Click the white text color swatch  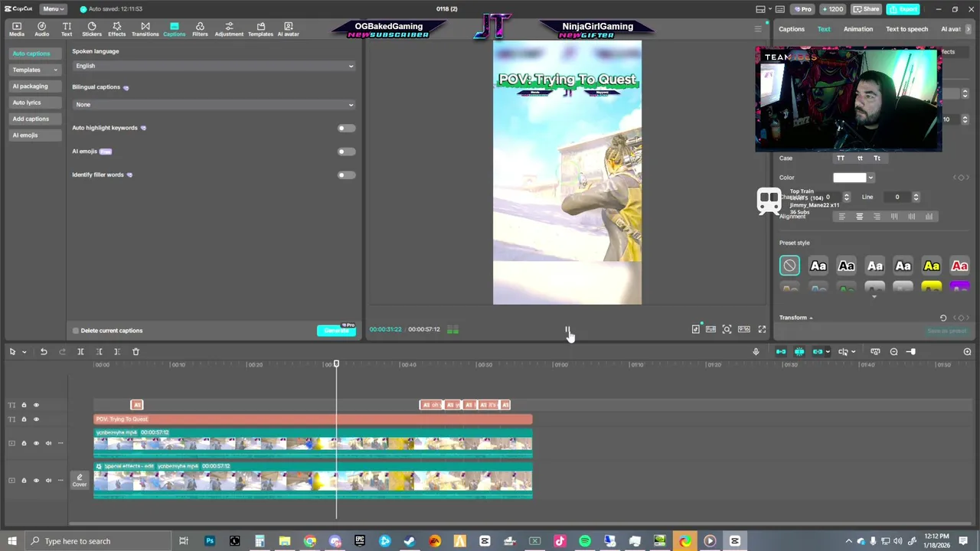(x=850, y=178)
